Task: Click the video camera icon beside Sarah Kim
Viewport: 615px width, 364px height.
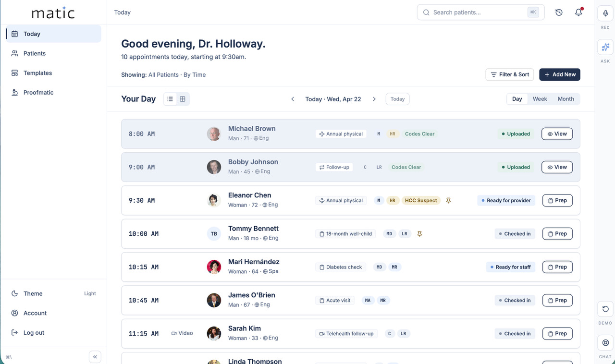Action: [x=174, y=333]
